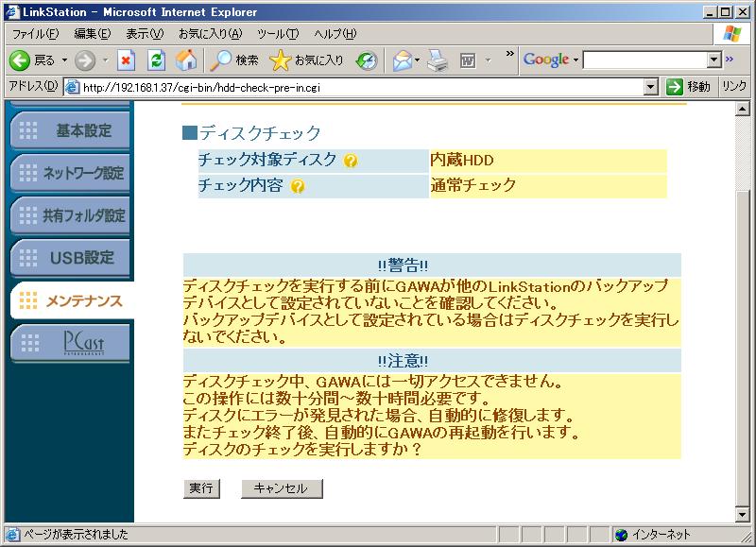Go to Home page icon

coord(186,60)
